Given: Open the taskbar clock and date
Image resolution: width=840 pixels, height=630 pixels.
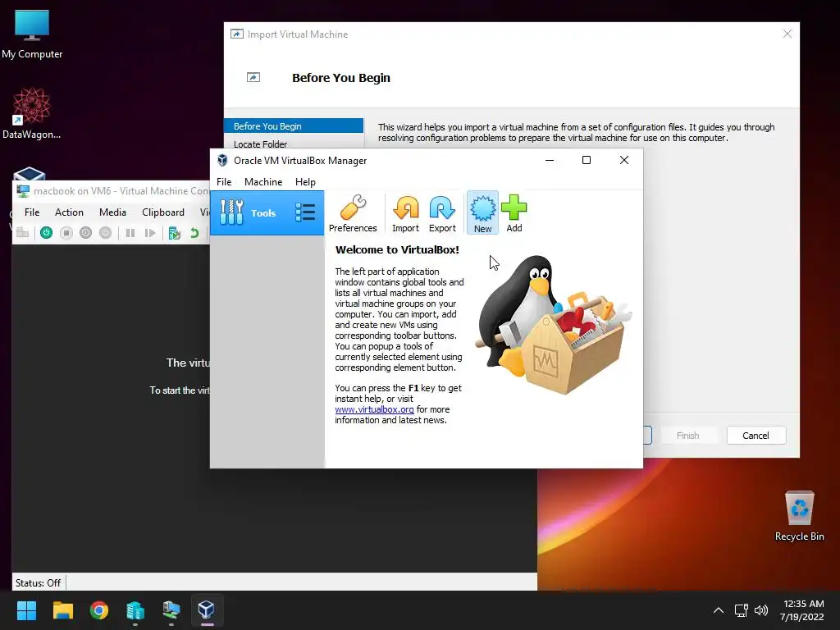Looking at the screenshot, I should click(802, 610).
